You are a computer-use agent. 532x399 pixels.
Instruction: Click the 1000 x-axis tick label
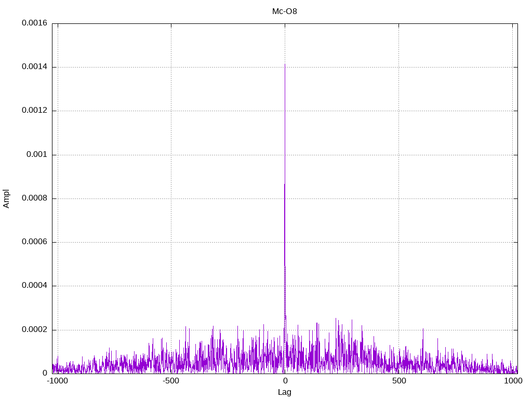click(513, 381)
